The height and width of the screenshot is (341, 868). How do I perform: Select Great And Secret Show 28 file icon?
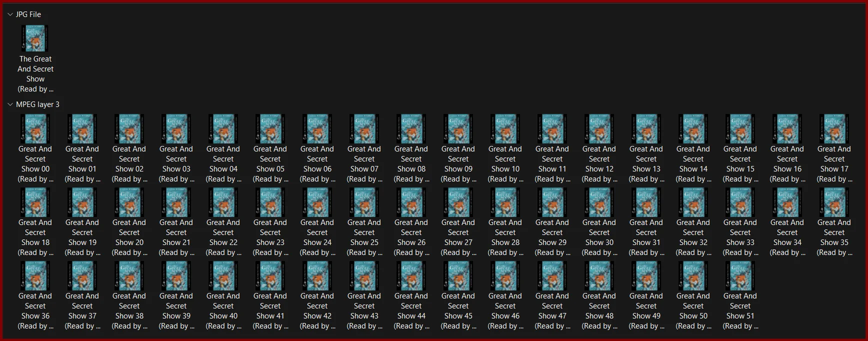tap(505, 202)
